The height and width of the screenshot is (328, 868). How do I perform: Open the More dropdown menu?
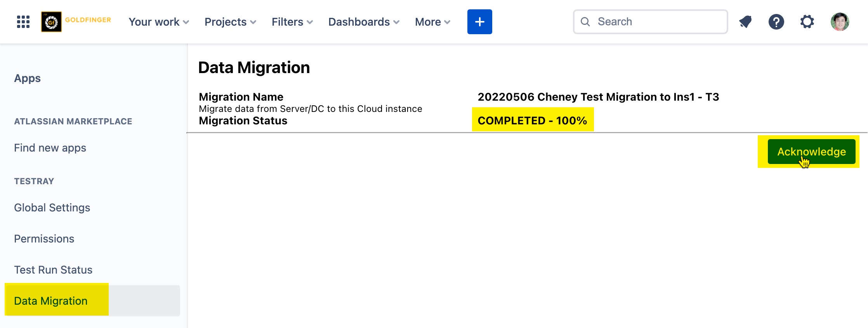click(432, 22)
